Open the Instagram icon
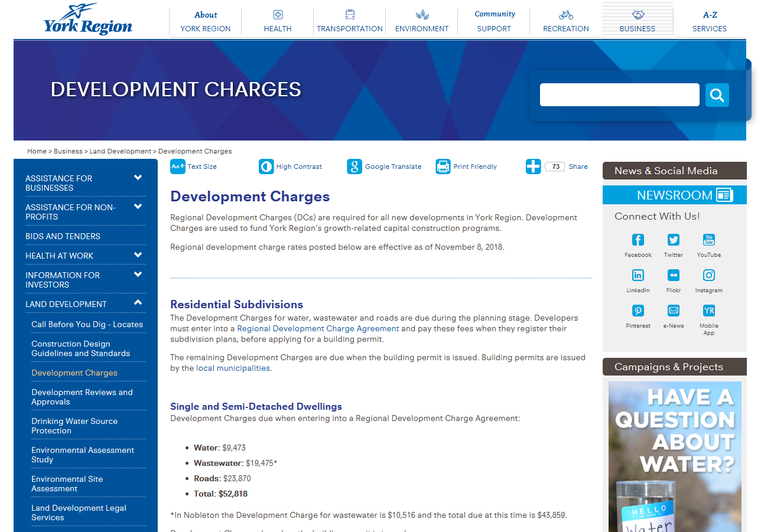This screenshot has height=532, width=774. pyautogui.click(x=708, y=275)
